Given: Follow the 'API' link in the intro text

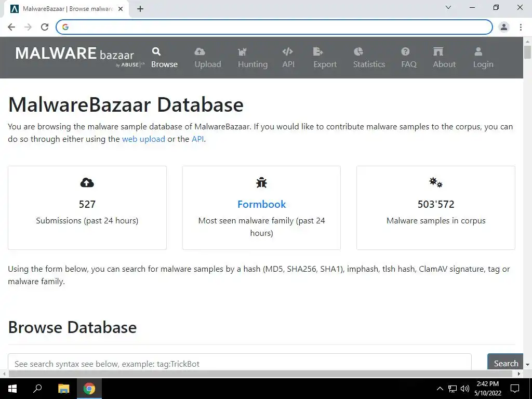Looking at the screenshot, I should click(x=198, y=139).
